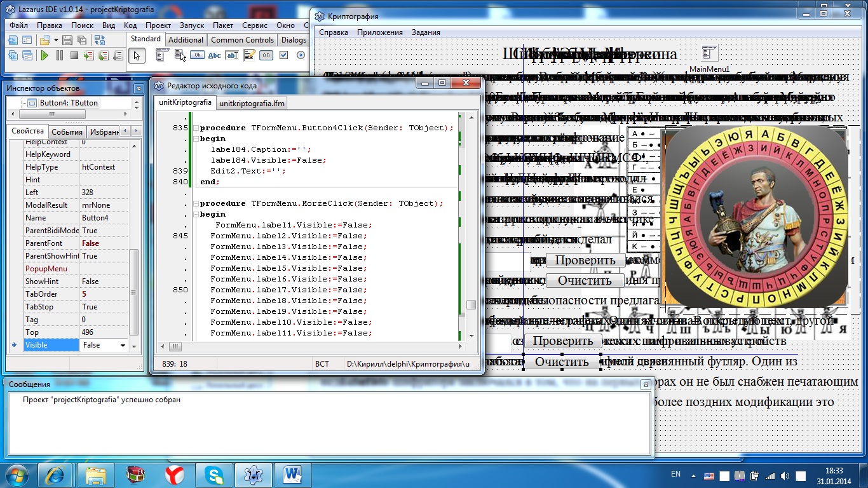Click the lower selected Очистить button on the form

[x=562, y=362]
